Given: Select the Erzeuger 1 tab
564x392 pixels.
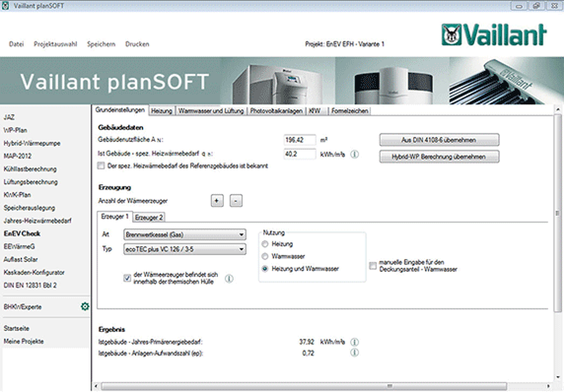Looking at the screenshot, I should tap(115, 216).
